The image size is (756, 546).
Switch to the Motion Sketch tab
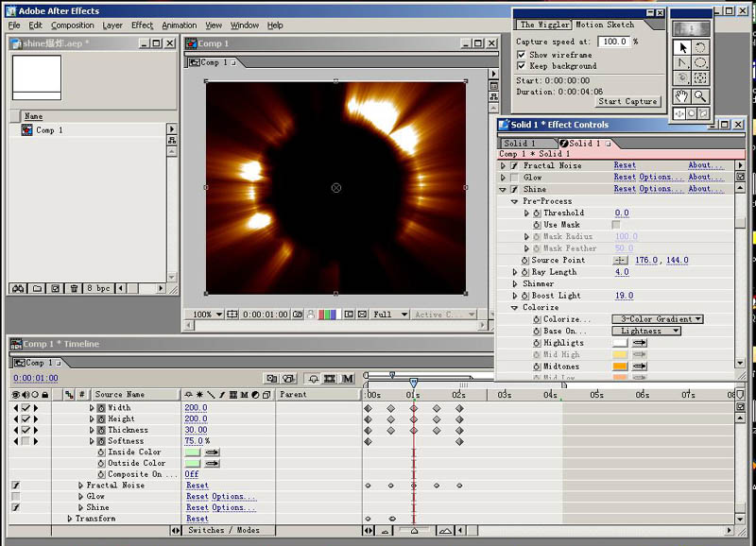pyautogui.click(x=605, y=25)
